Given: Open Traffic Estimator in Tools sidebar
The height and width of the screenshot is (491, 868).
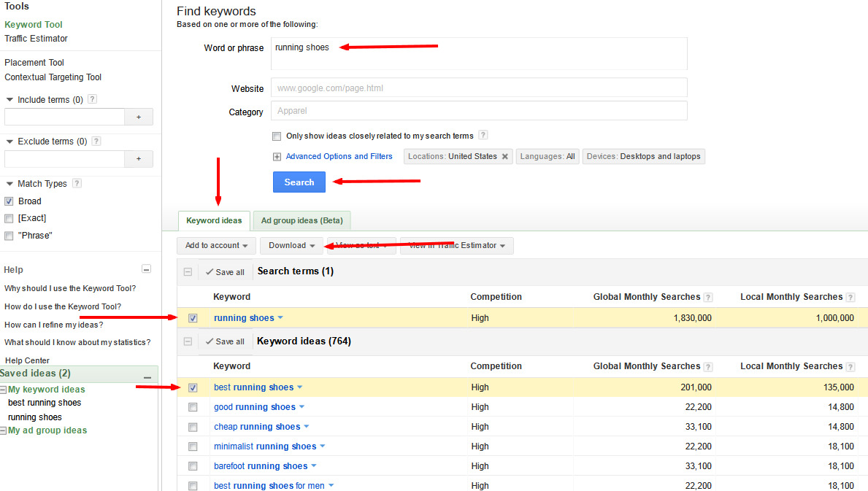Looking at the screenshot, I should click(x=36, y=39).
